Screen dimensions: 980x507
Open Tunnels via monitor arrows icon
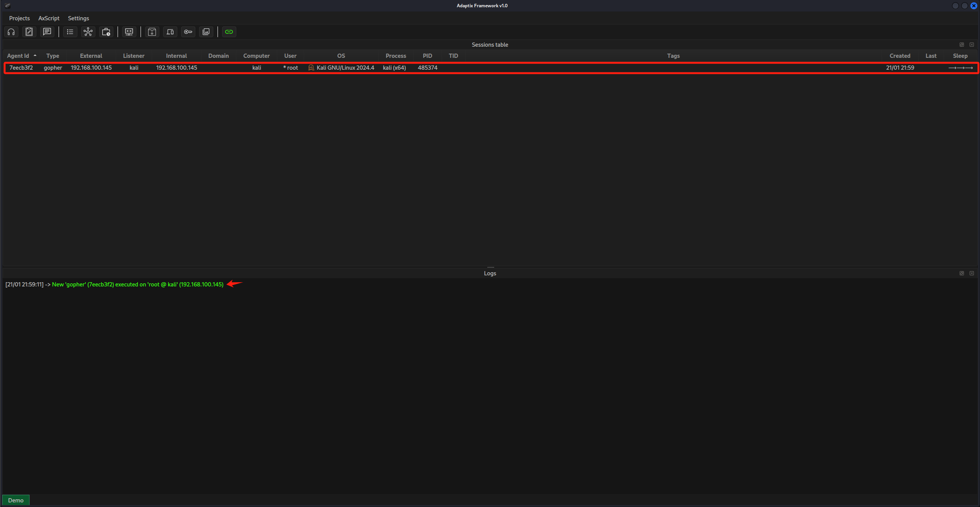coord(129,32)
